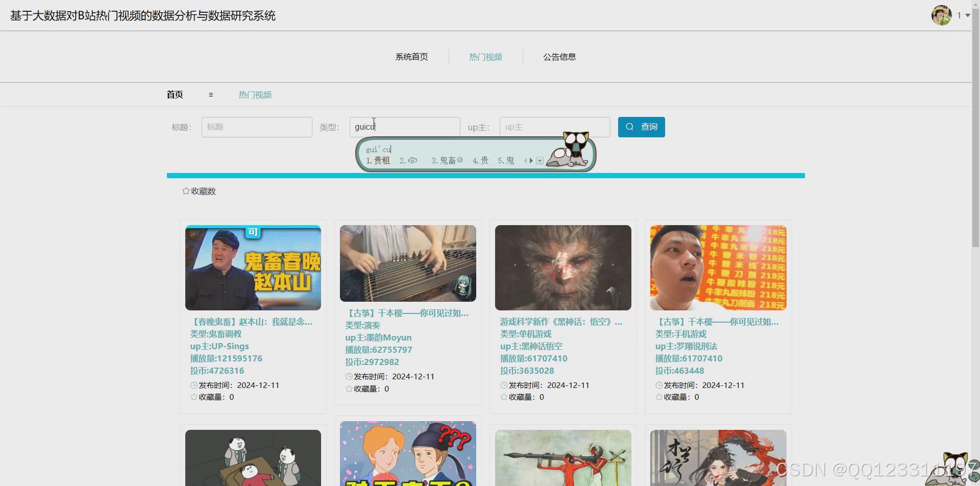Click the star icon in 罗翔说刑法 card
The image size is (980, 486).
tap(659, 397)
